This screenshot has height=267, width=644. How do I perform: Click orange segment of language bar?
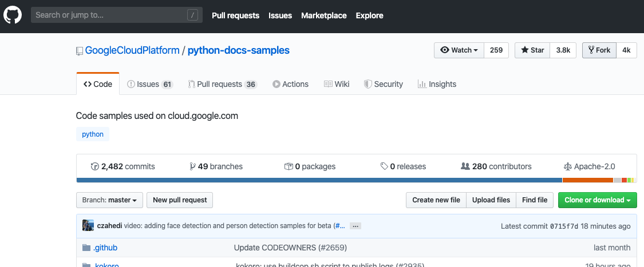[x=588, y=180]
